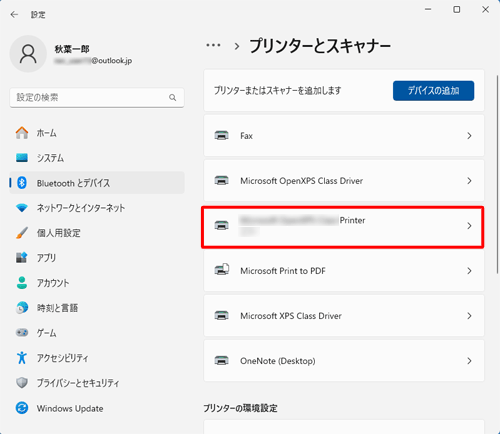Screen dimensions: 500x434
Task: Open アカウント settings section
Action: tap(97, 283)
